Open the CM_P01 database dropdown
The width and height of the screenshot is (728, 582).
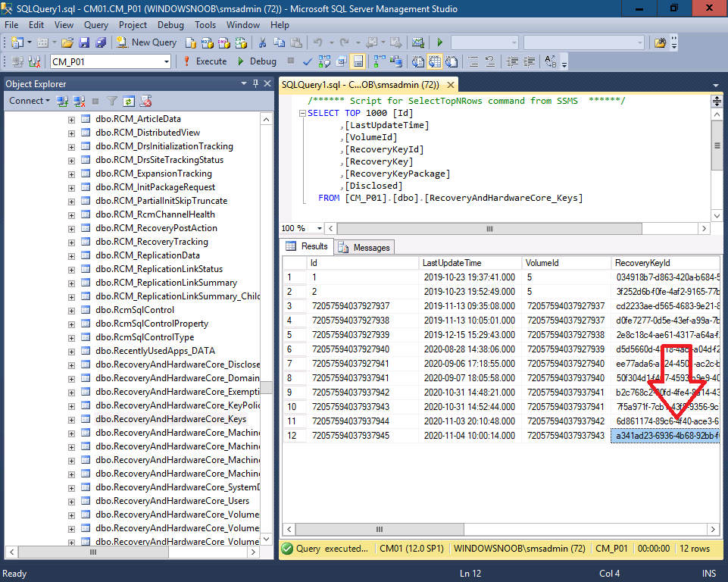166,62
